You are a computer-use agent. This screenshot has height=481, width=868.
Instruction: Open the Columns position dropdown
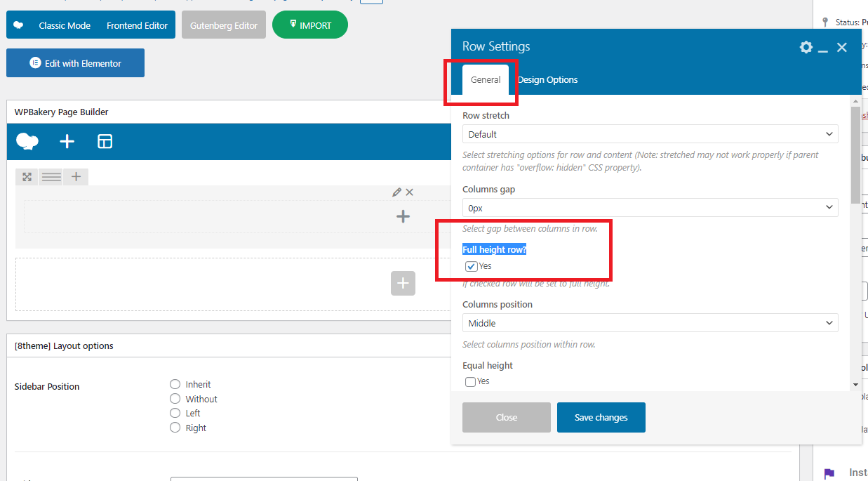point(650,323)
